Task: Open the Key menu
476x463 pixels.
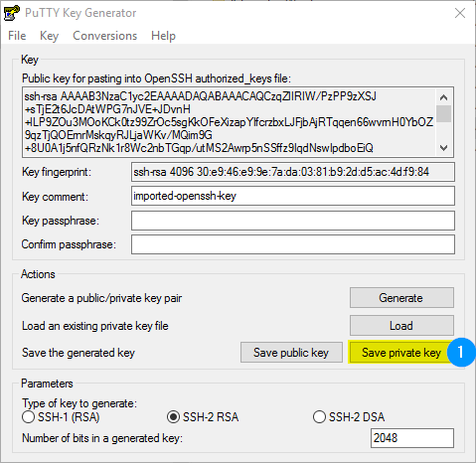Action: coord(49,36)
